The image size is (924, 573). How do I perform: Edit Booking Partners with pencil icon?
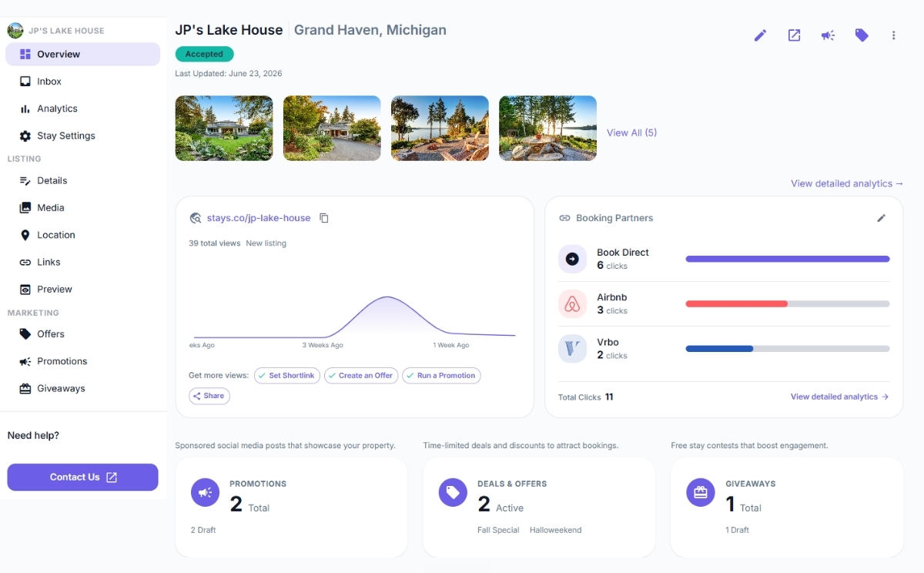pos(882,218)
